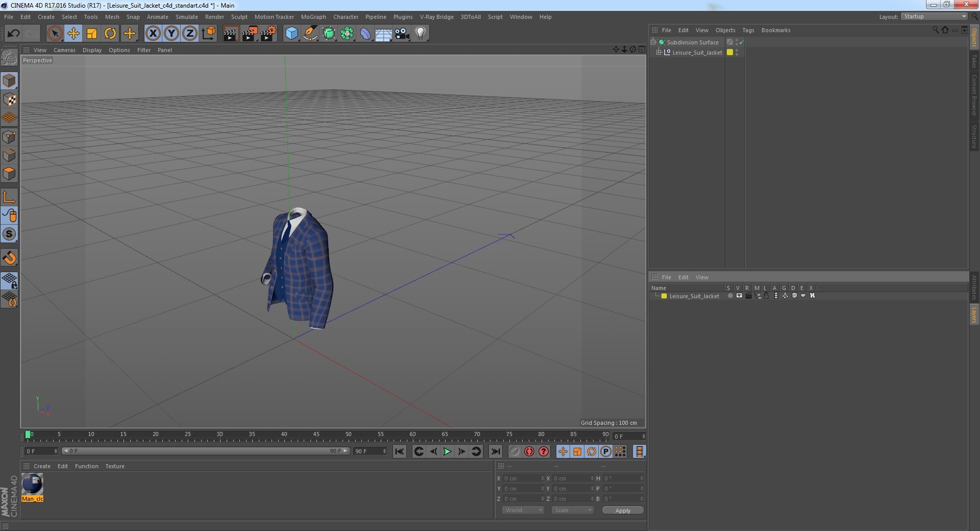Open the MoGraph array icon

click(347, 34)
